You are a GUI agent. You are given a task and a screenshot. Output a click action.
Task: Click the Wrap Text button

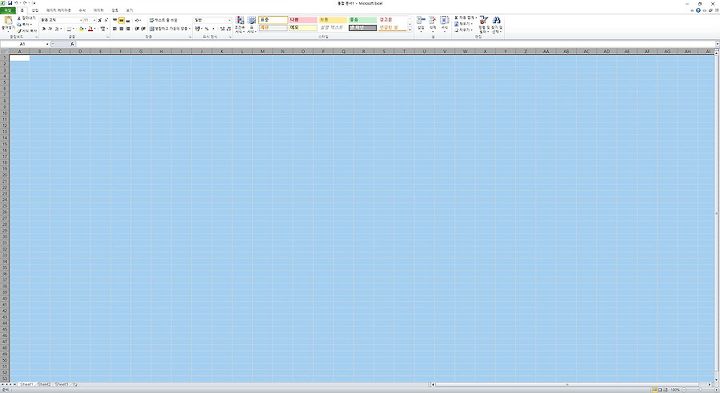point(163,20)
